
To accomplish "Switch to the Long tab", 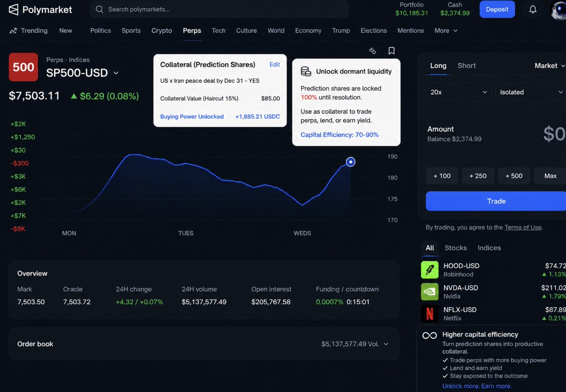I will tap(438, 66).
